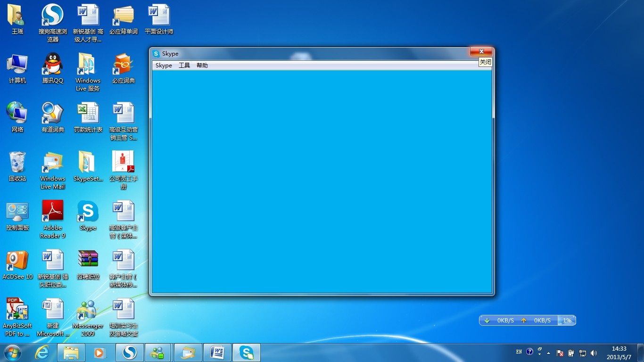Select the 新建 Microsoft... document on desktop
The image size is (644, 362).
(53, 317)
